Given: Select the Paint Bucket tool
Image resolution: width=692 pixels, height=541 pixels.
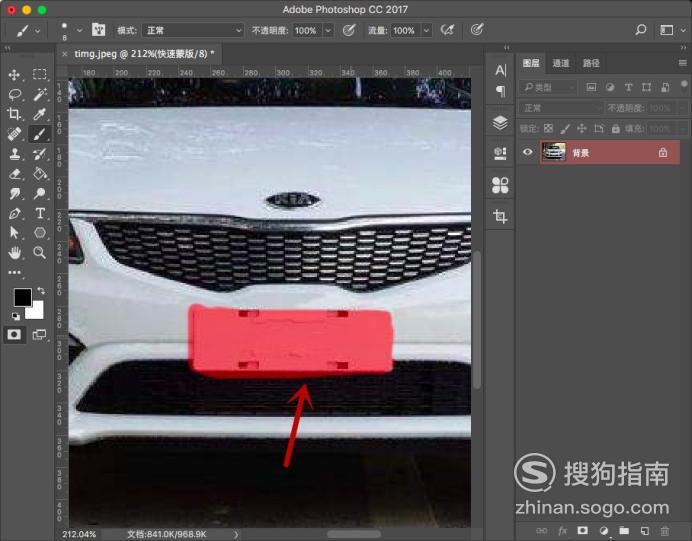Looking at the screenshot, I should pyautogui.click(x=40, y=173).
